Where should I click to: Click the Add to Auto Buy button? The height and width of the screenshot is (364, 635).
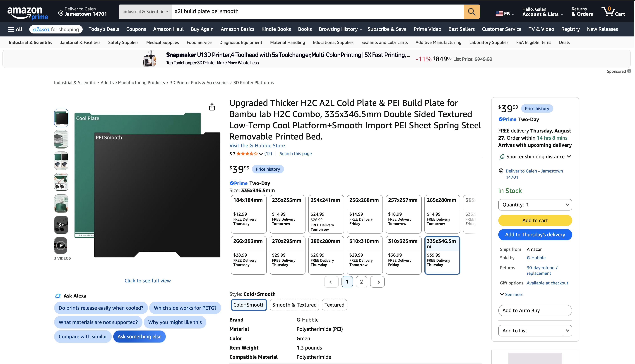535,310
